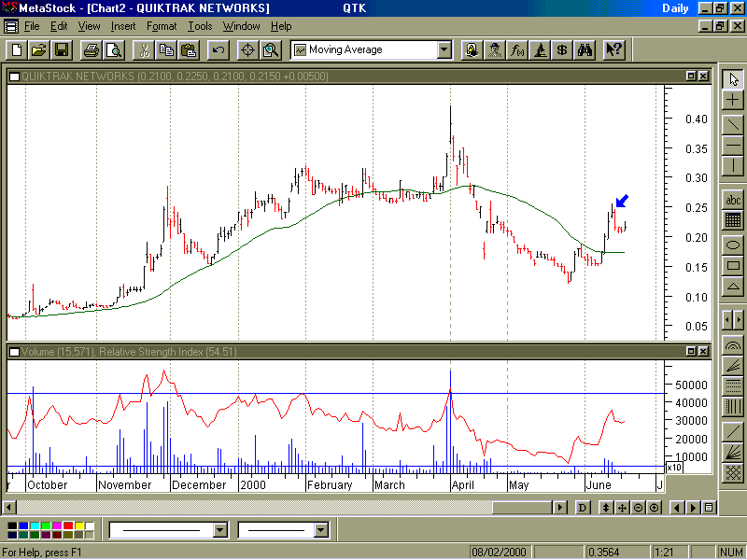
Task: Pick the red color swatch
Action: (68, 525)
